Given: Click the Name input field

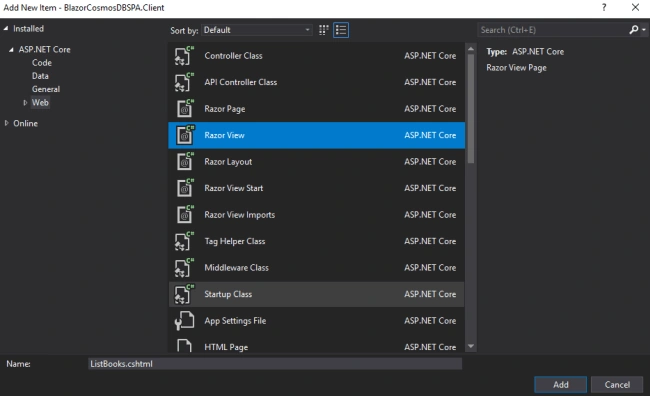Looking at the screenshot, I should point(275,364).
